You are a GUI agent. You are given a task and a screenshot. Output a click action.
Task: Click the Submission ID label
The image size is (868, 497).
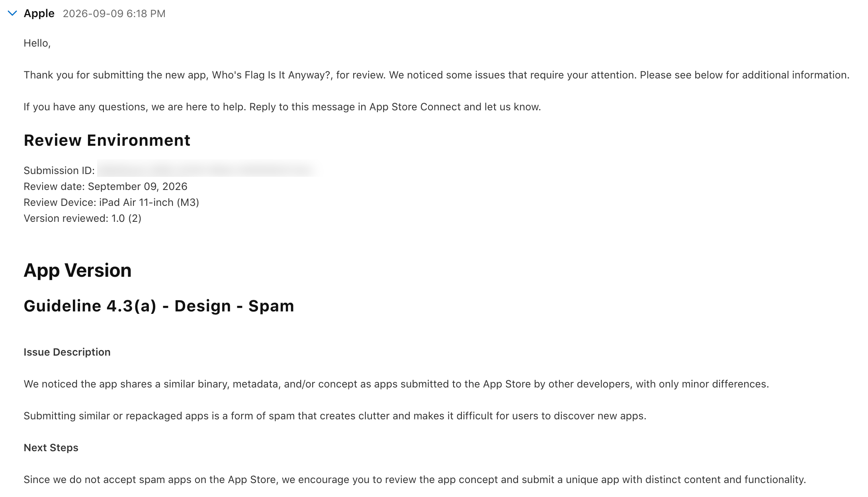[x=59, y=170]
